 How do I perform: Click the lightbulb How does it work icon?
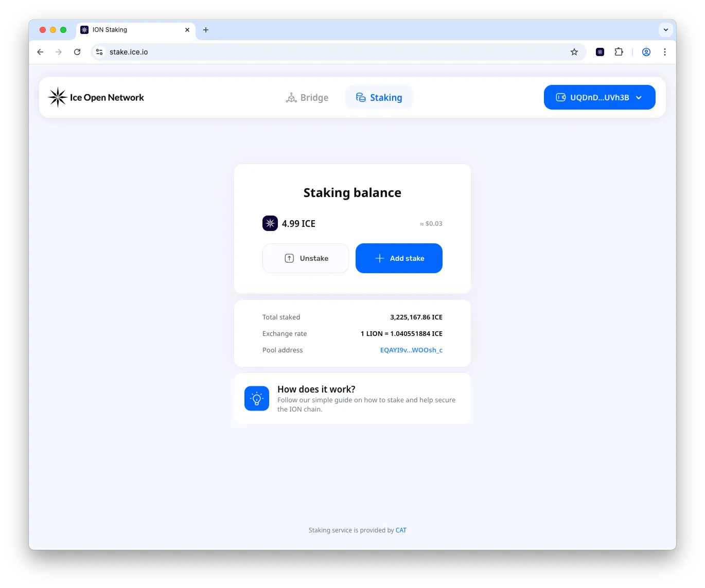click(257, 399)
